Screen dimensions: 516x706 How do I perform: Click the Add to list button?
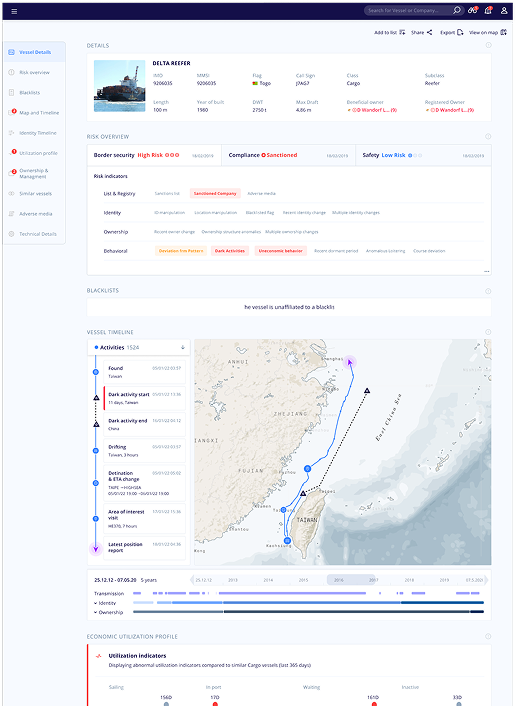[390, 32]
